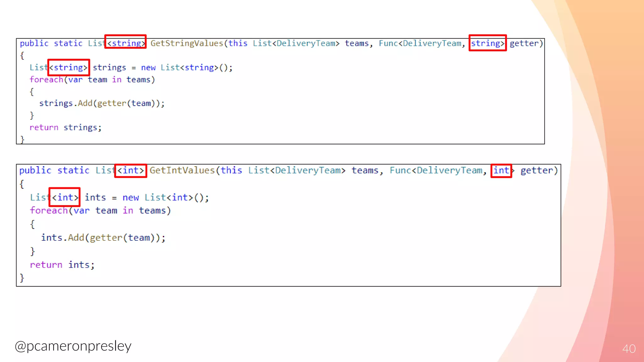Click the red-boxed <int> return type
Screen dimensions: 644x362
(130, 171)
